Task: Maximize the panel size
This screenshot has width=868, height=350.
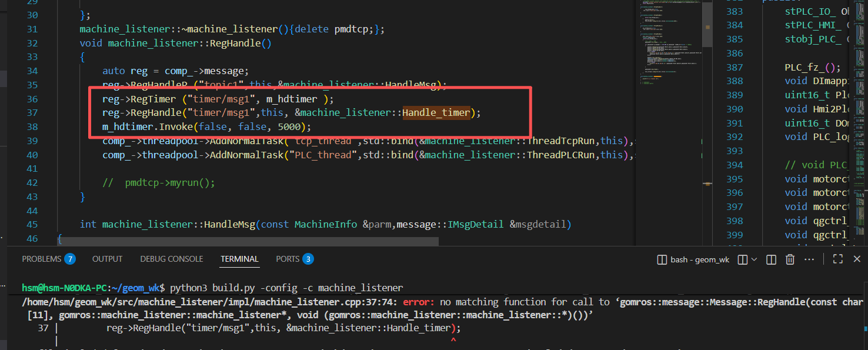Action: 838,259
